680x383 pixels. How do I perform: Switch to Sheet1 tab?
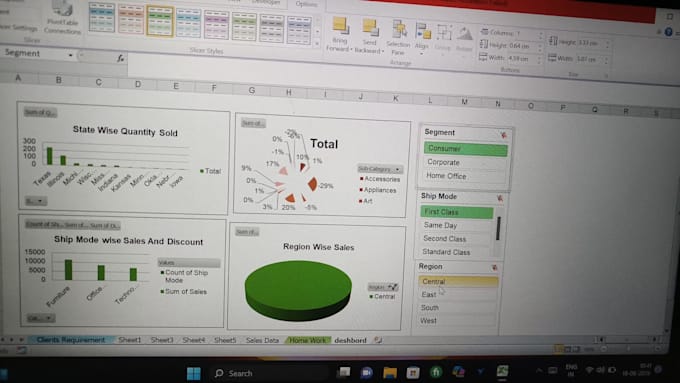[x=130, y=340]
